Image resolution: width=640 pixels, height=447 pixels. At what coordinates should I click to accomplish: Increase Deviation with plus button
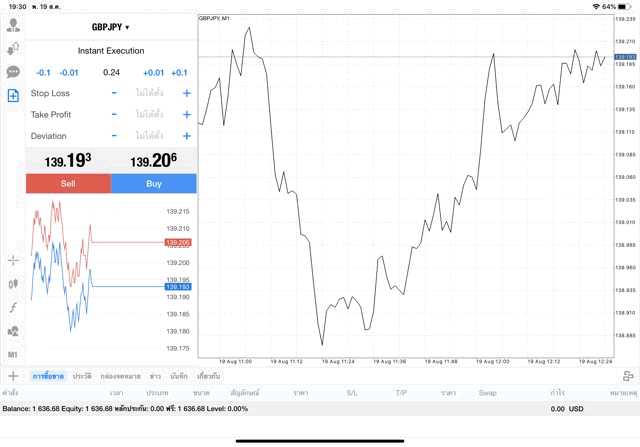[186, 135]
